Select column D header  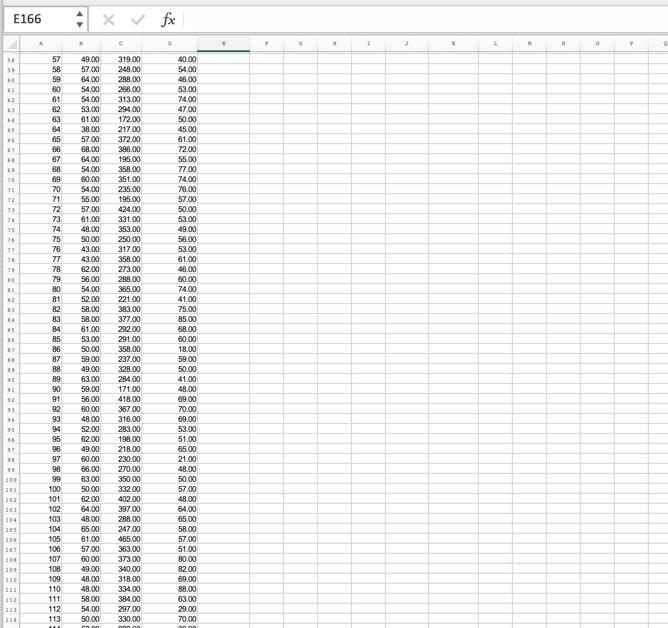[170, 44]
